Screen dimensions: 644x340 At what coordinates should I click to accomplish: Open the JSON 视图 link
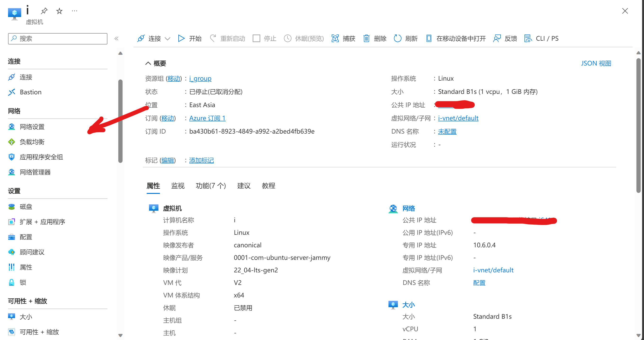point(596,63)
